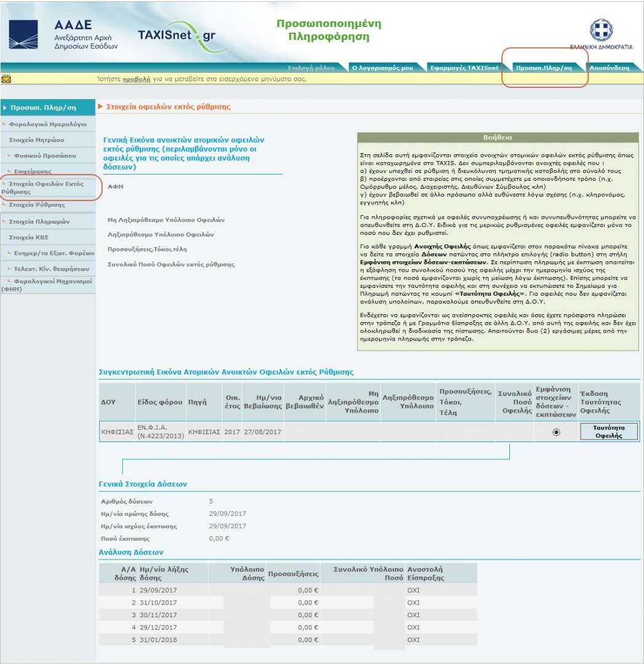Expand Στοιχεία ΚΒΣ sidebar section
The image size is (644, 664).
tap(28, 237)
